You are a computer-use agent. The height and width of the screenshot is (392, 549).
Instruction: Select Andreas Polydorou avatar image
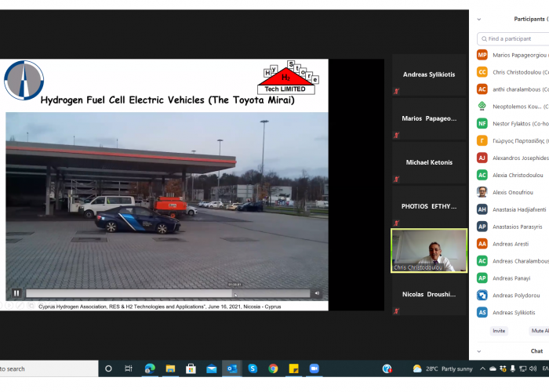pyautogui.click(x=482, y=295)
